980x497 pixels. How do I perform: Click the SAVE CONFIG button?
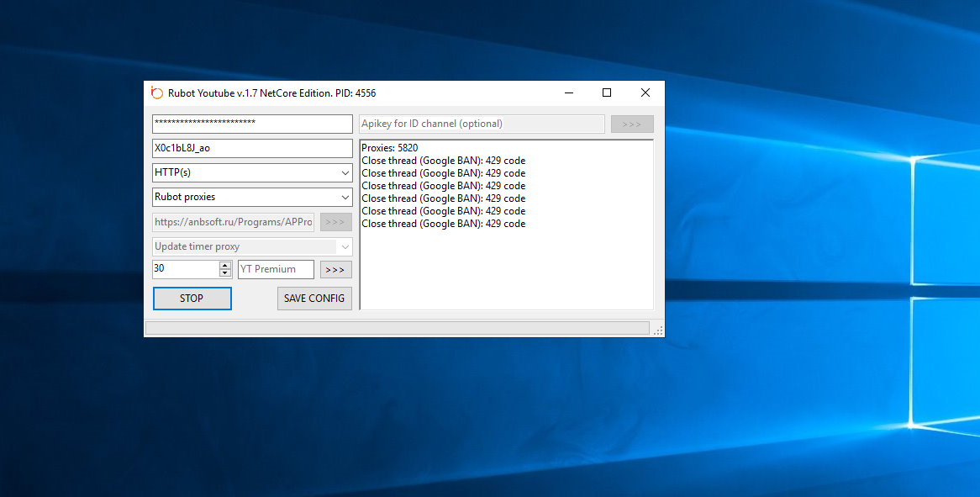click(314, 299)
